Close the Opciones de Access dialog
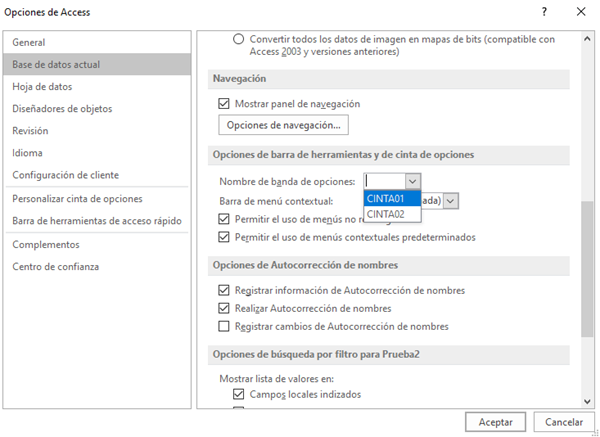Image resolution: width=600 pixels, height=437 pixels. [581, 12]
